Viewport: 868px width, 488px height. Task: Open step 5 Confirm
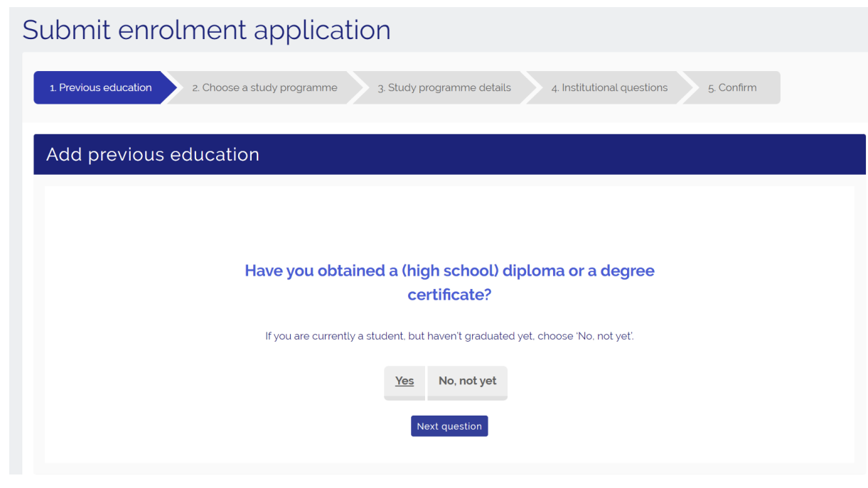tap(732, 88)
